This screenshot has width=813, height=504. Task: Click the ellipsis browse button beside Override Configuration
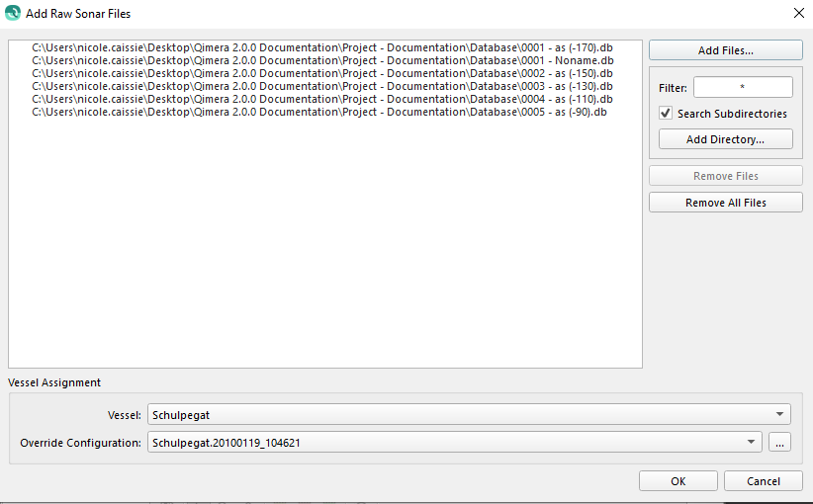point(779,442)
